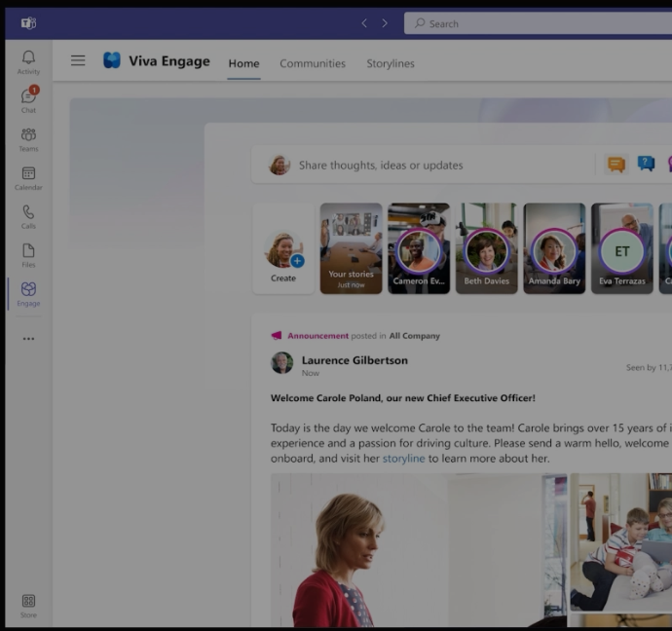Open the large photo of woman in red
Screen dimensions: 672x631
pos(419,550)
